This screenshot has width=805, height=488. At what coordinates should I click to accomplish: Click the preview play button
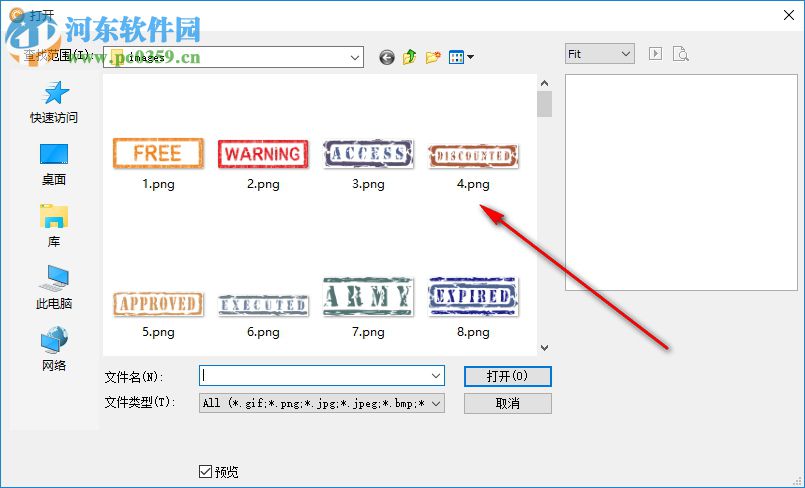(x=655, y=54)
